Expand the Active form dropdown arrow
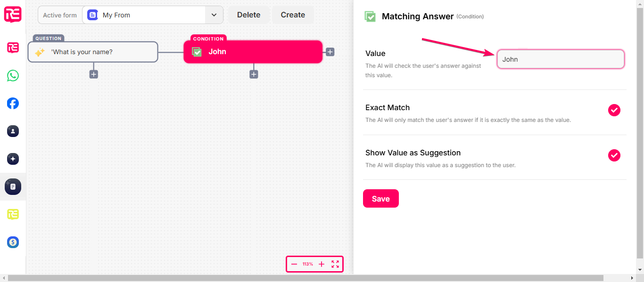The image size is (644, 282). pos(214,15)
